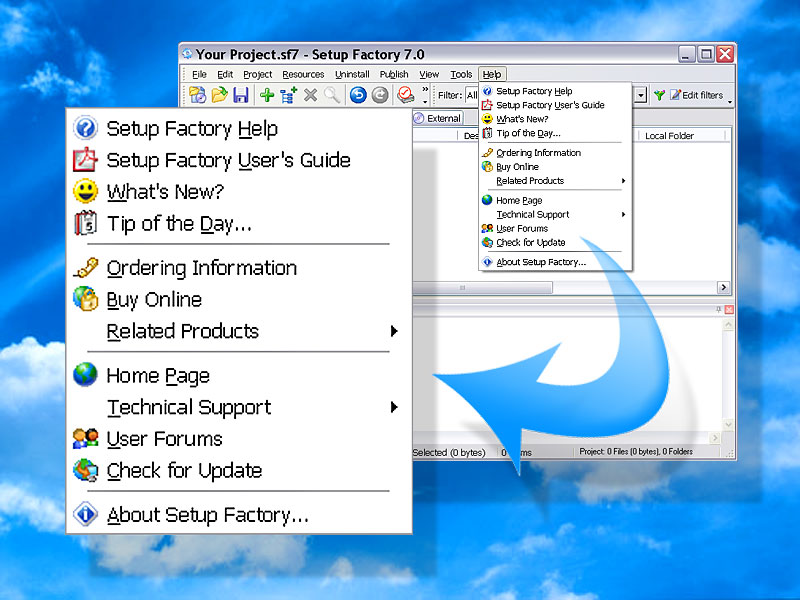800x600 pixels.
Task: Click the blue Undo arrow icon
Action: coord(358,95)
